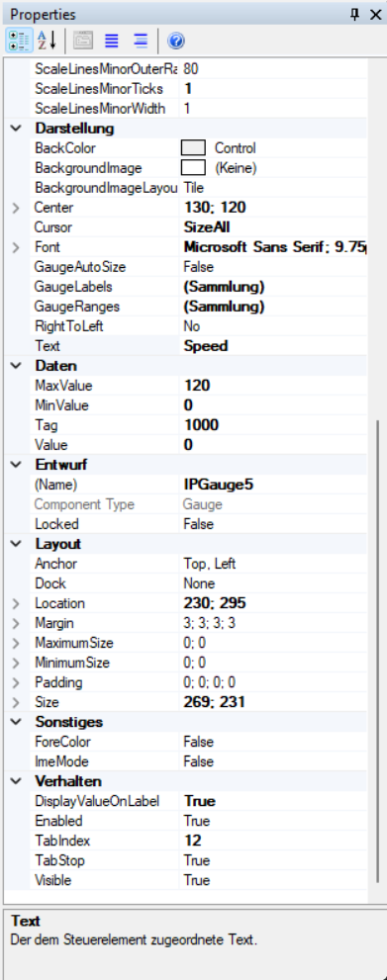The height and width of the screenshot is (980, 387).
Task: Expand the Location property
Action: click(16, 604)
